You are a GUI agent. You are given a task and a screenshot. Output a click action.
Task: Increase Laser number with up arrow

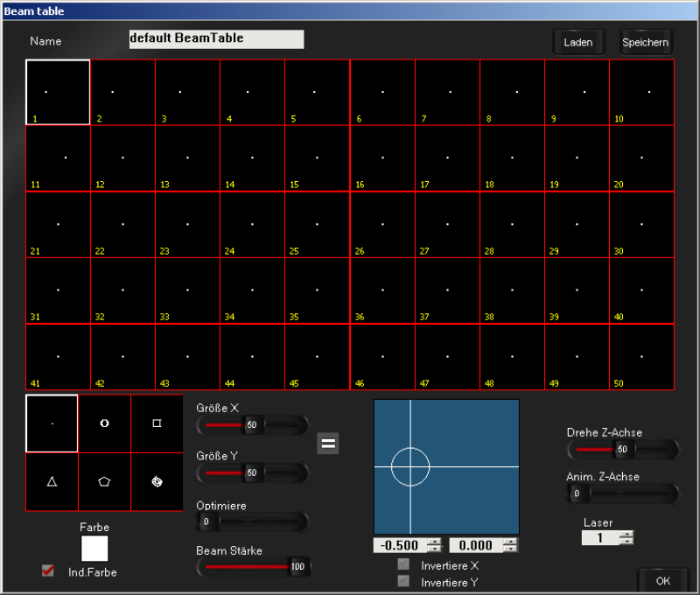click(x=626, y=534)
